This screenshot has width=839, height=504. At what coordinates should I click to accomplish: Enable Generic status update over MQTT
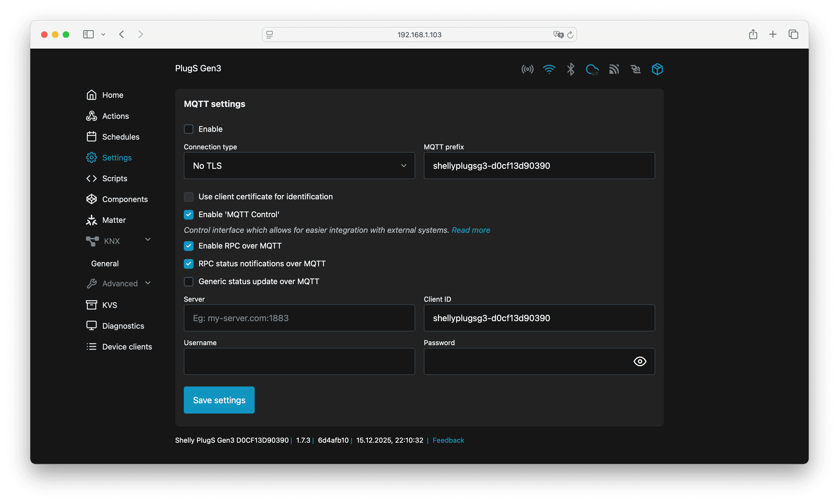point(189,281)
